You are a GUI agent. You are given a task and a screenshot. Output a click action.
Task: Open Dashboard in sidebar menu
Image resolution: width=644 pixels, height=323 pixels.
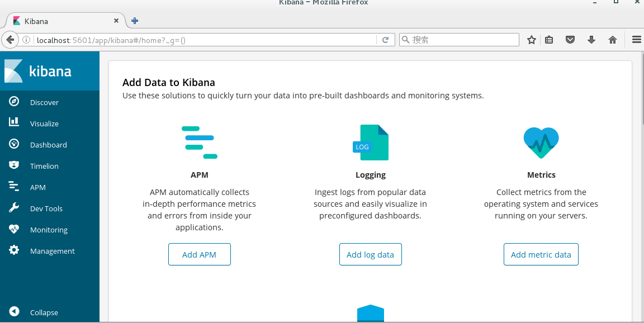49,145
